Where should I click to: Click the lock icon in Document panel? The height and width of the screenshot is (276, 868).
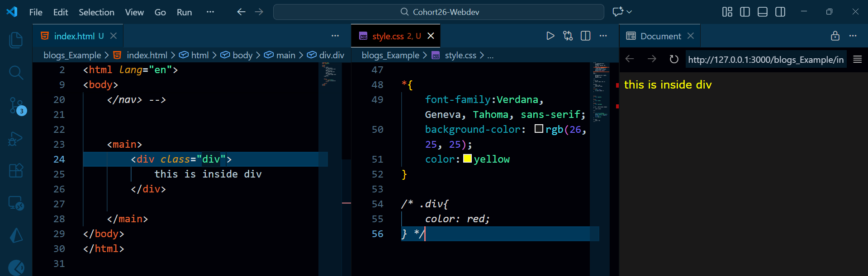coord(835,36)
